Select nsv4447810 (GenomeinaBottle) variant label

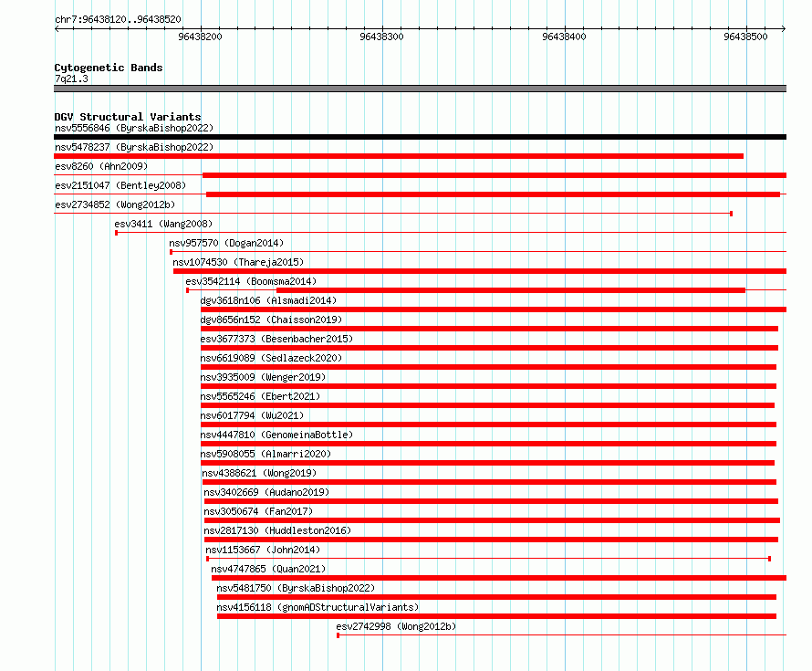[x=276, y=435]
